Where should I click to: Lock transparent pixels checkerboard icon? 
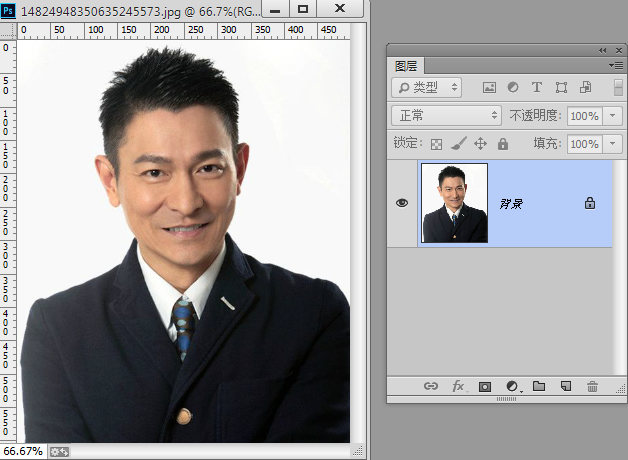436,144
